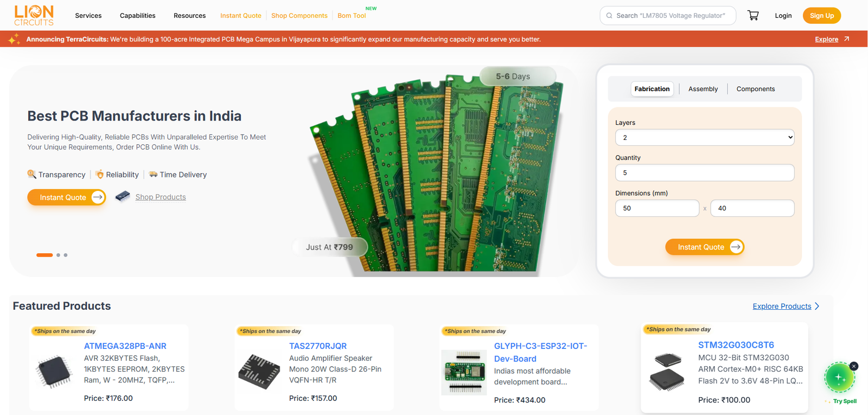Open the STM32G030C8T6 product title
This screenshot has height=415, width=868.
click(x=736, y=345)
